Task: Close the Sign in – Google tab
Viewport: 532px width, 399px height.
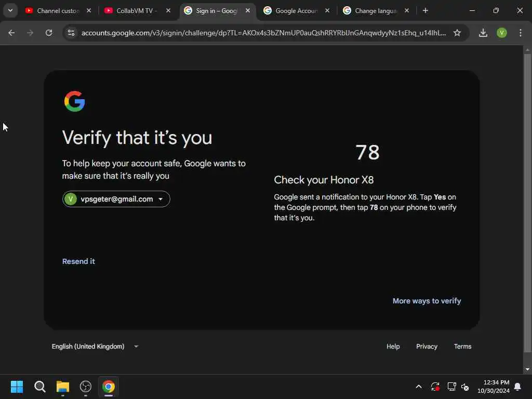Action: [248, 10]
